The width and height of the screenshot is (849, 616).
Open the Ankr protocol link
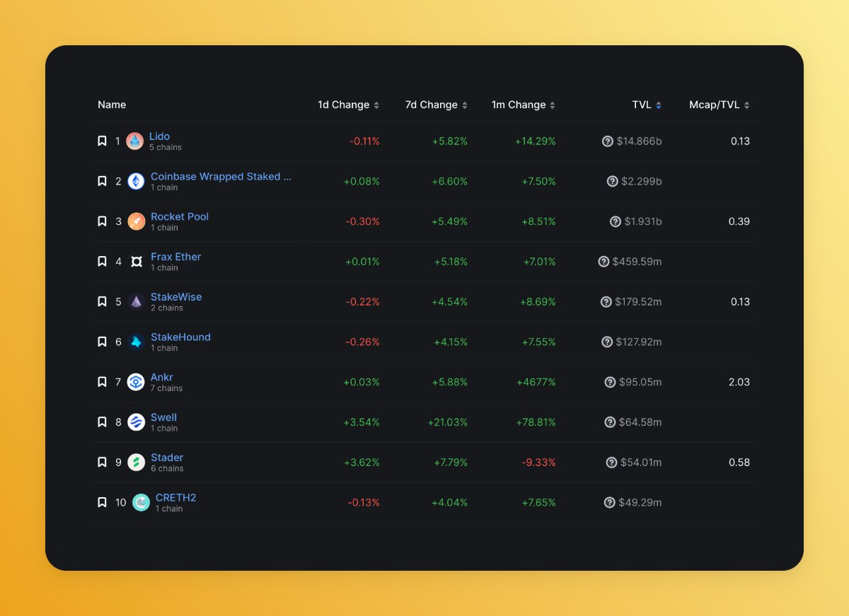(x=162, y=377)
